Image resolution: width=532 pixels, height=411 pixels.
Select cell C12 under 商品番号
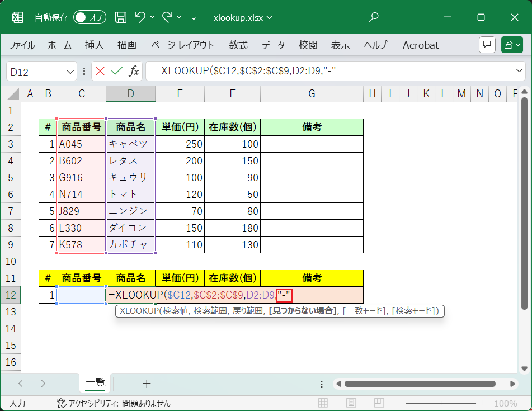81,295
